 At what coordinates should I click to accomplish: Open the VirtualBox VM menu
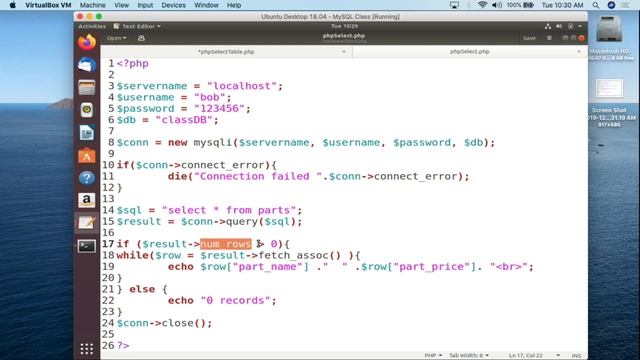(x=48, y=5)
